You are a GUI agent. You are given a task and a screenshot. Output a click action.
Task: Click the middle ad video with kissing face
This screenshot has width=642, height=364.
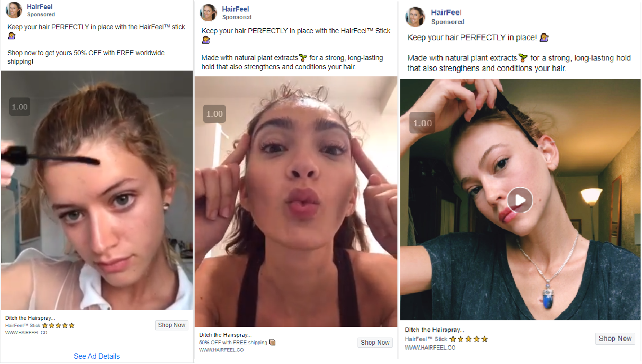296,202
